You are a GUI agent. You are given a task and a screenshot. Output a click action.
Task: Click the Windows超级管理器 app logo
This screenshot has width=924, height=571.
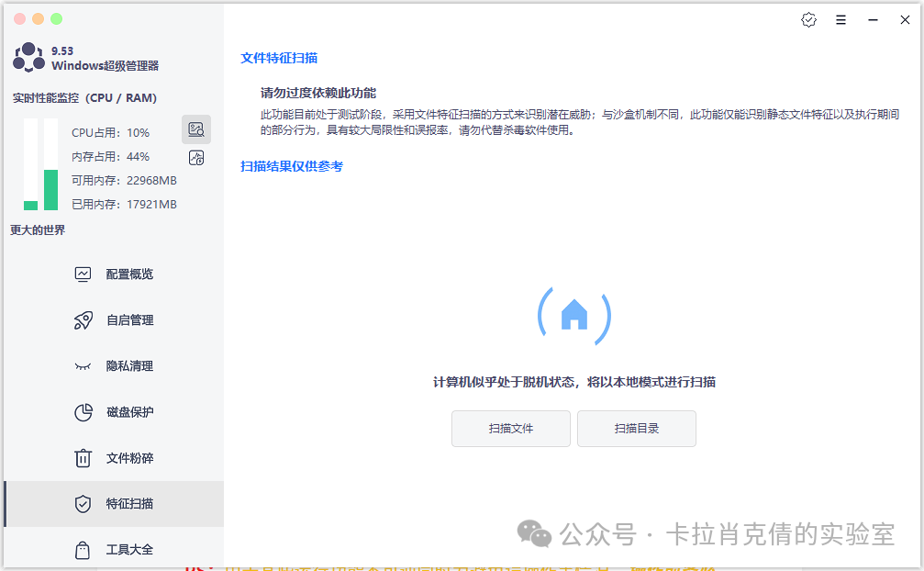[x=28, y=58]
